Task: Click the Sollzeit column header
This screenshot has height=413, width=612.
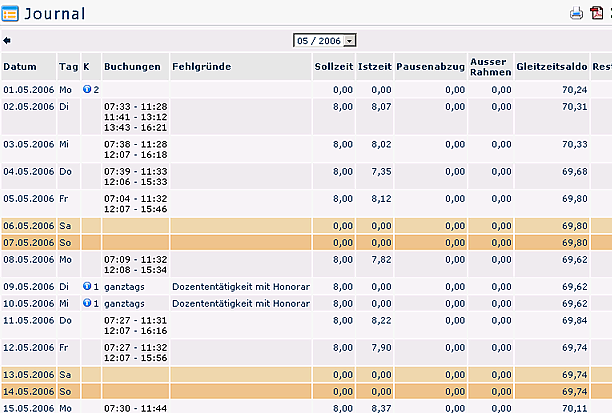Action: [x=334, y=67]
